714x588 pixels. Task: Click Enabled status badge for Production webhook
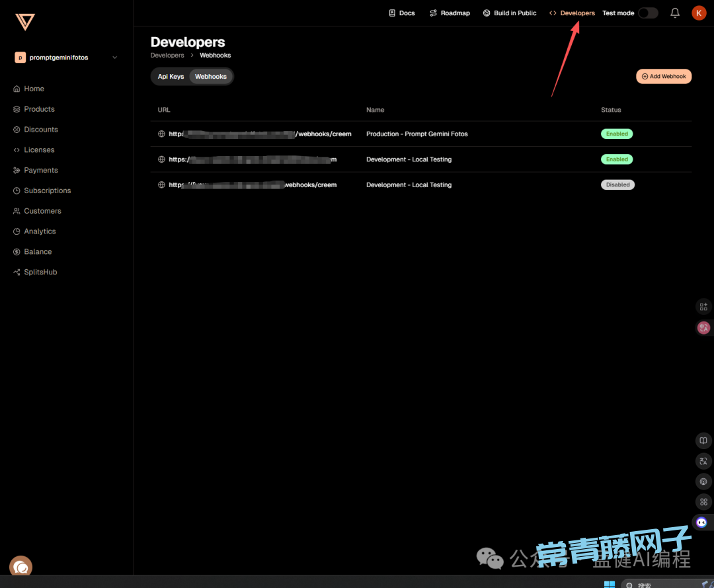(617, 134)
